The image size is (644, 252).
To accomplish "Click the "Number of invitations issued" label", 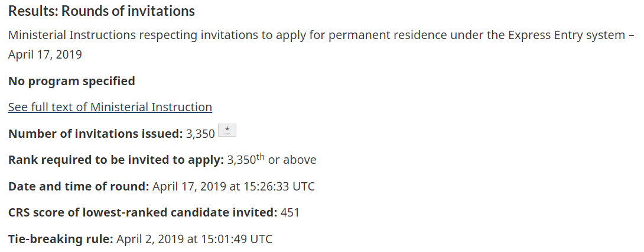I will pyautogui.click(x=95, y=134).
